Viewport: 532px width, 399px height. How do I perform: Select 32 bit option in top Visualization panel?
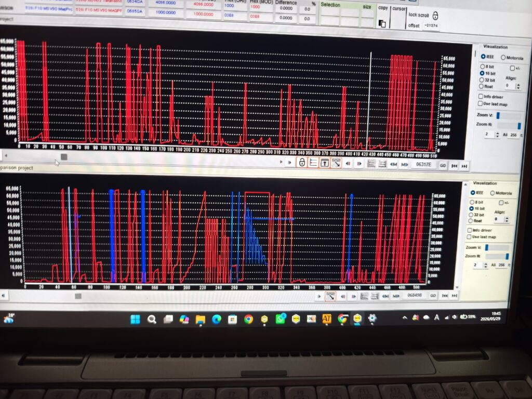click(482, 79)
